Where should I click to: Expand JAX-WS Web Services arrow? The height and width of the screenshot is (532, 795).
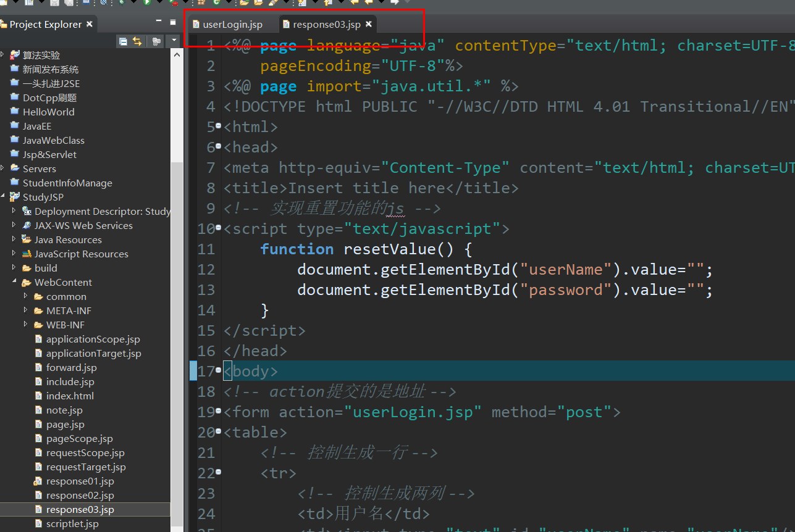(x=14, y=225)
